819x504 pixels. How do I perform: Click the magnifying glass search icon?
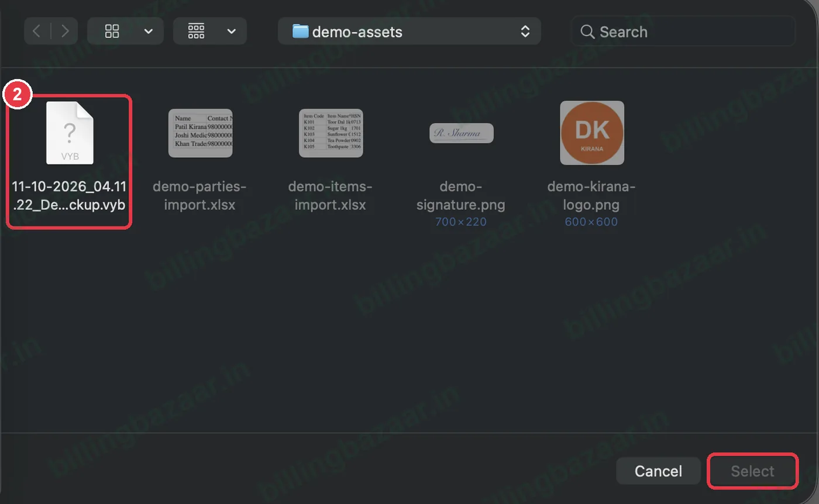point(587,32)
